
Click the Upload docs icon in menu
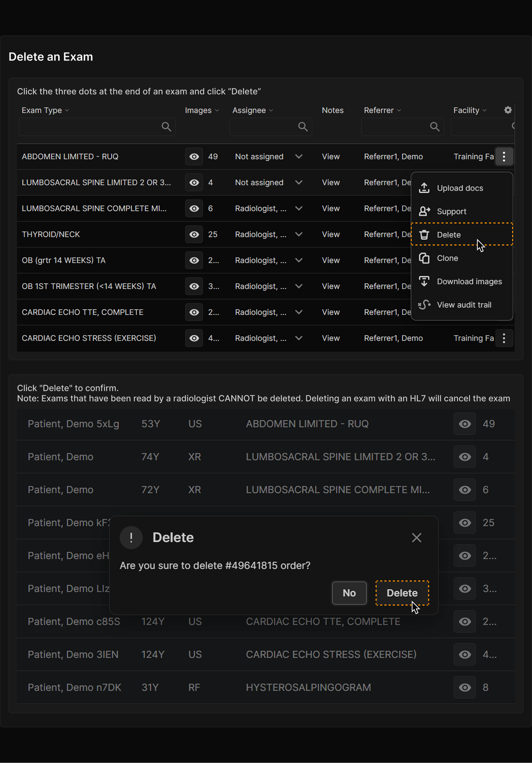point(424,188)
